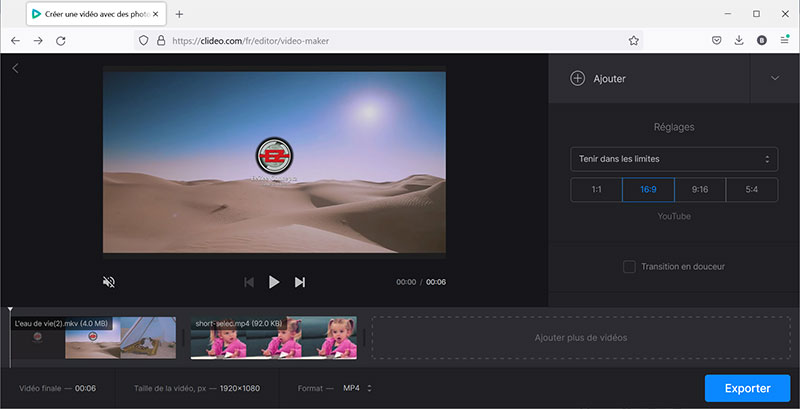Open the Tenir dans les limites dropdown
Image resolution: width=800 pixels, height=409 pixels.
point(674,159)
